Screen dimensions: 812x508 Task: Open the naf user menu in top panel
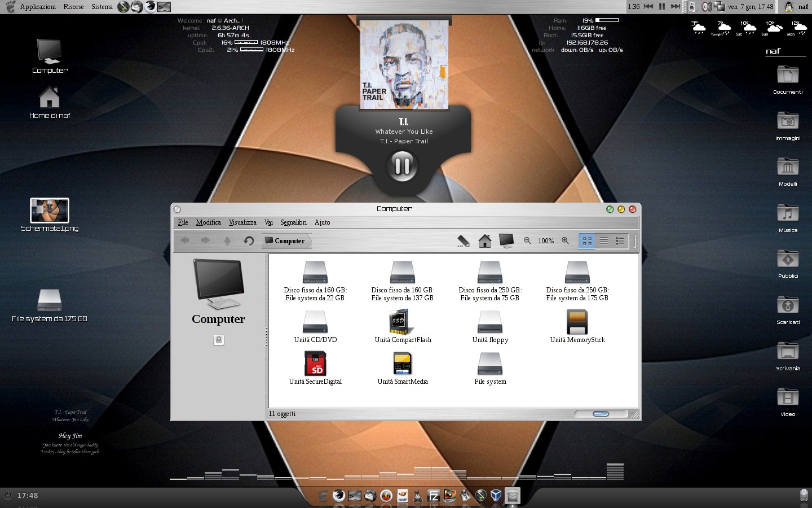[x=796, y=7]
